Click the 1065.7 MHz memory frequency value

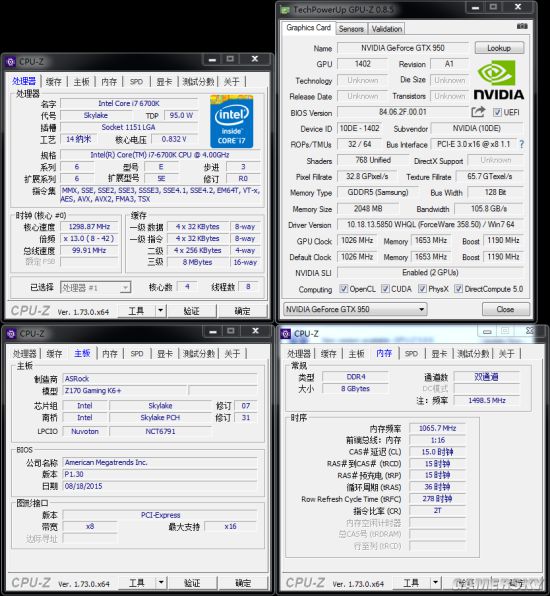[x=437, y=428]
